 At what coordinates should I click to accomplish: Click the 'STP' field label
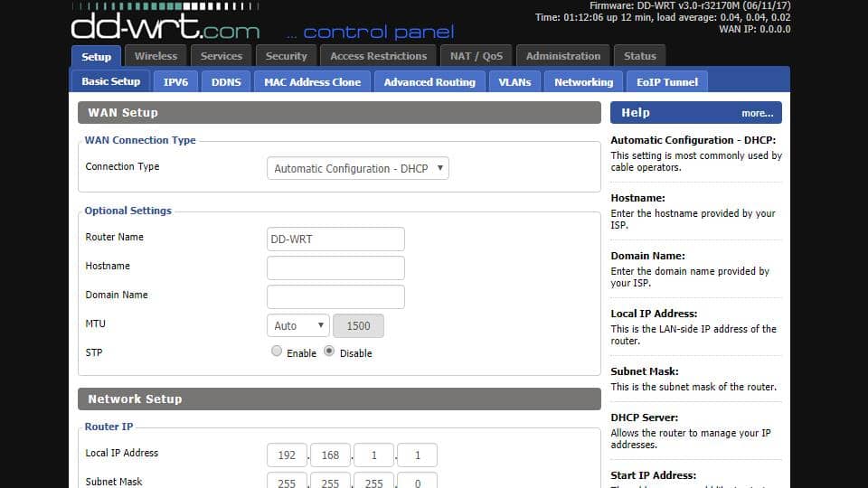[93, 352]
